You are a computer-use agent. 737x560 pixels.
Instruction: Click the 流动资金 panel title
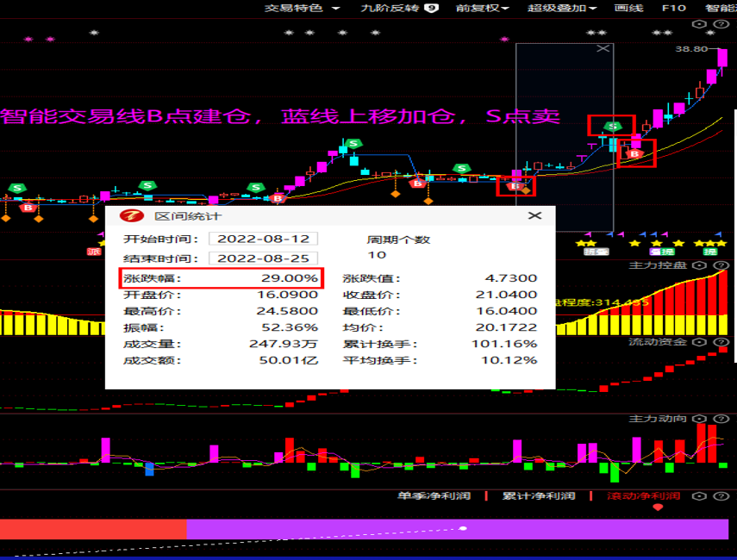click(x=658, y=342)
